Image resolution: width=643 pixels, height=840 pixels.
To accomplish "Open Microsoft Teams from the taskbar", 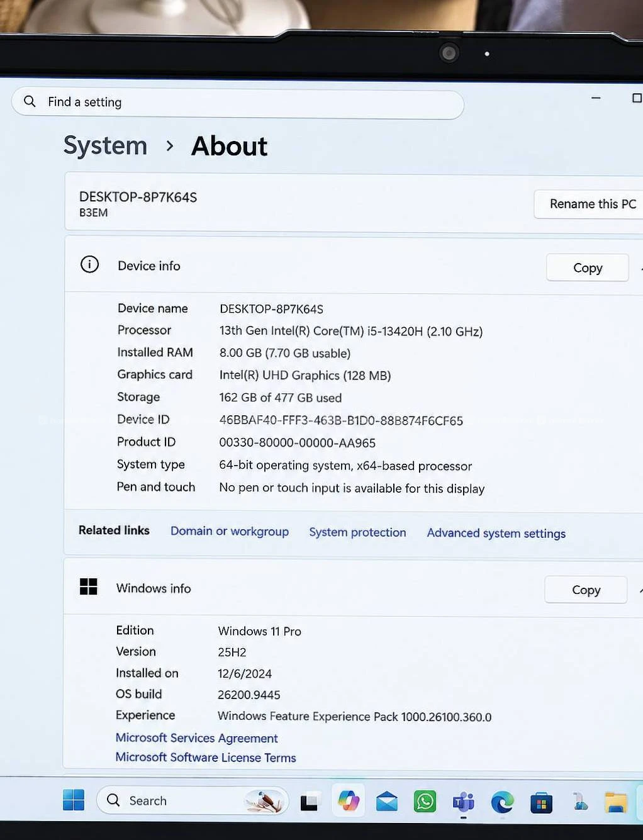I will [x=464, y=802].
